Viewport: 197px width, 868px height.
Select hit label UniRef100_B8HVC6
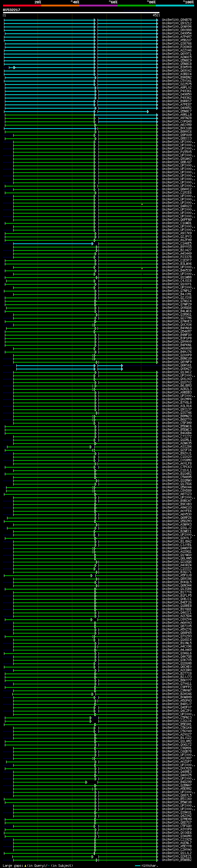[x=177, y=132]
